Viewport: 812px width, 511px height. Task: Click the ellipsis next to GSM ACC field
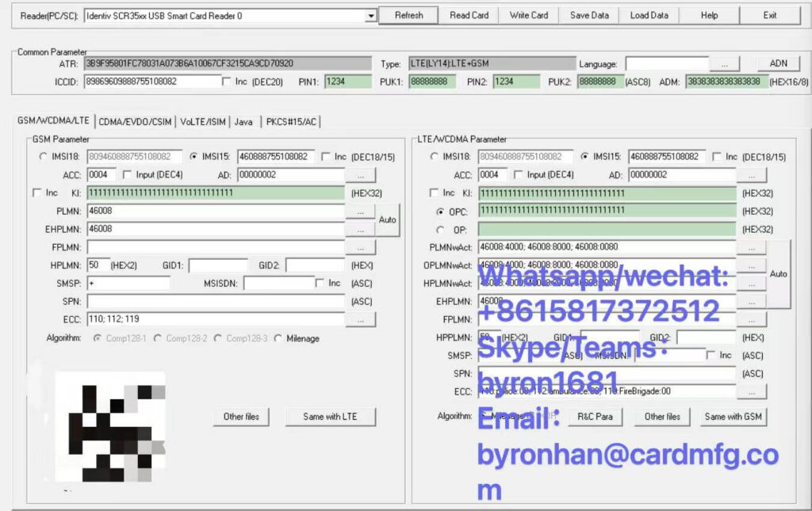(x=362, y=175)
